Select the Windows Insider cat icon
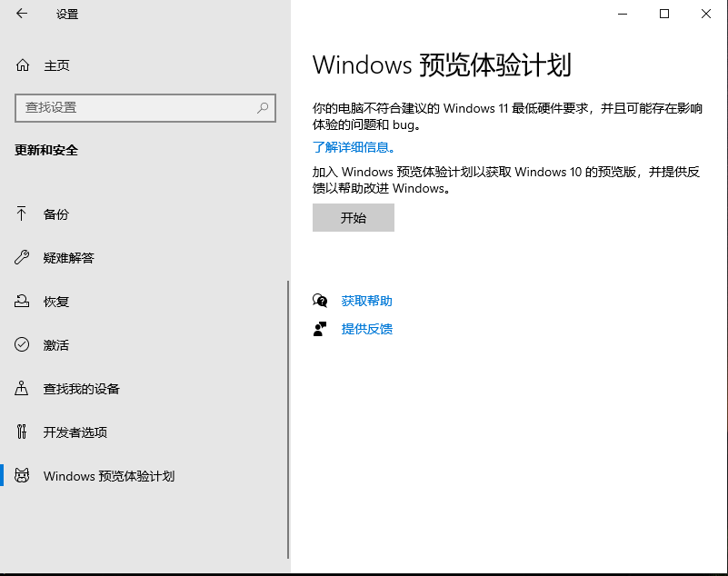Image resolution: width=728 pixels, height=576 pixels. pos(21,476)
